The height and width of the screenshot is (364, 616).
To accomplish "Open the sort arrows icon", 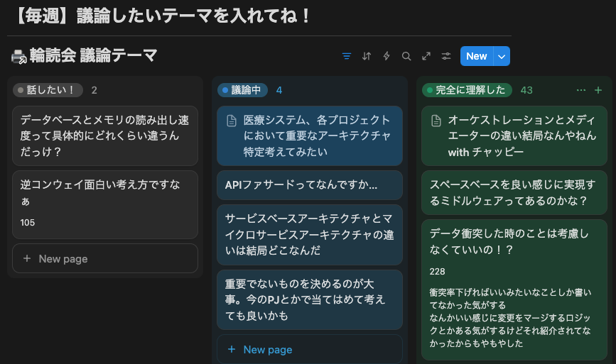I will pyautogui.click(x=367, y=56).
